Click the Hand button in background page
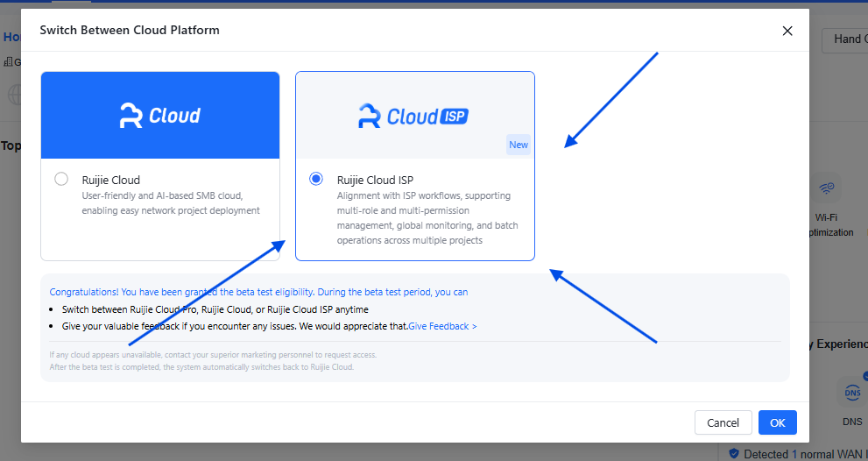 [x=845, y=40]
